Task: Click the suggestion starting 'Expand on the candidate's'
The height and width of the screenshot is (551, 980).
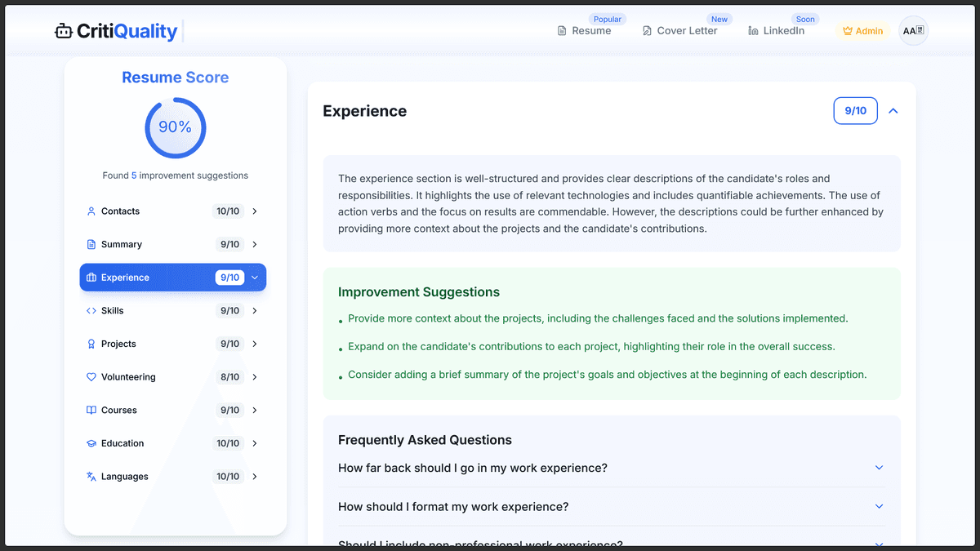Action: (x=591, y=346)
